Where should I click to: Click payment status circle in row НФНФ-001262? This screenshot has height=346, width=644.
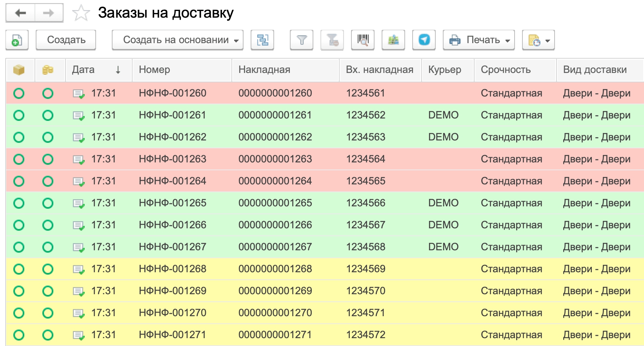48,137
